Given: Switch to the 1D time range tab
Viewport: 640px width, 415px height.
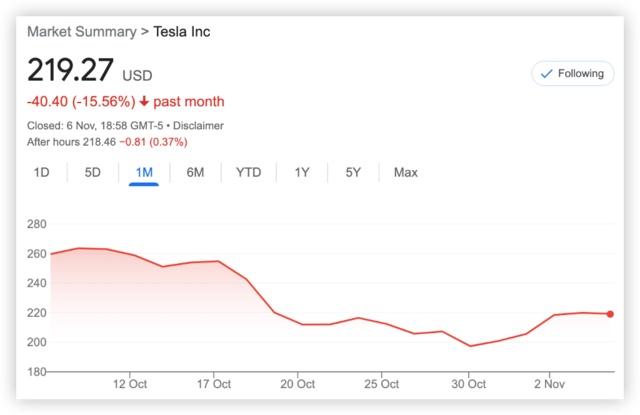Looking at the screenshot, I should point(42,172).
